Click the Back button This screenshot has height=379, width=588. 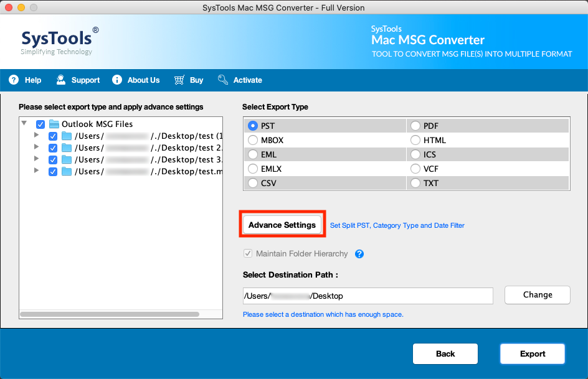pyautogui.click(x=445, y=353)
